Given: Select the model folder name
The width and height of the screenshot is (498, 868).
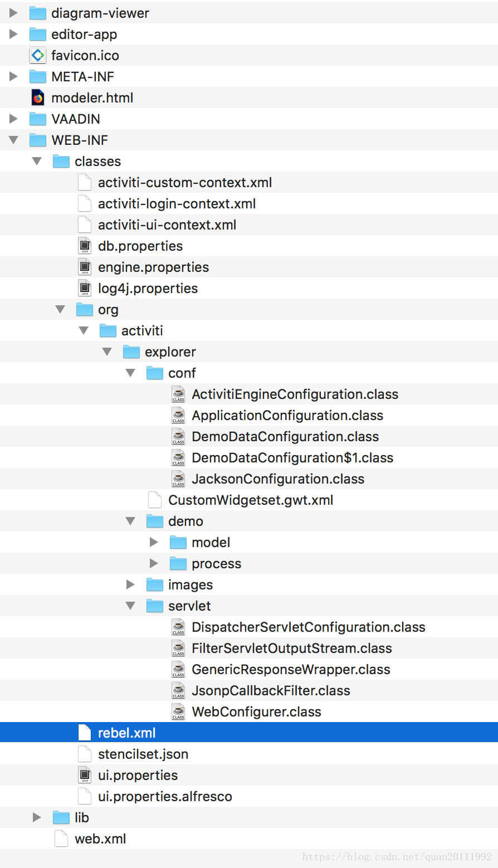Looking at the screenshot, I should click(211, 543).
